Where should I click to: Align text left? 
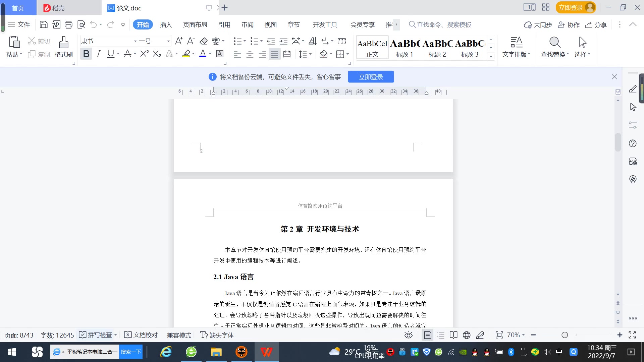click(x=237, y=54)
